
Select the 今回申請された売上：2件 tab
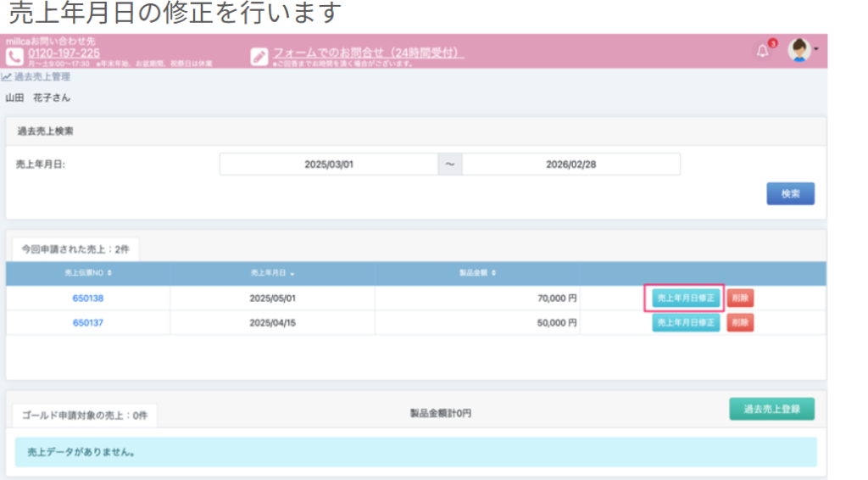73,248
